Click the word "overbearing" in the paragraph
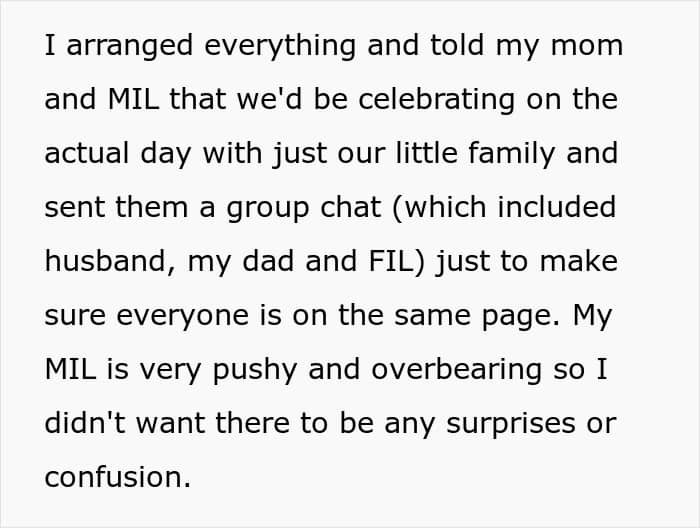This screenshot has height=528, width=700. coord(456,371)
